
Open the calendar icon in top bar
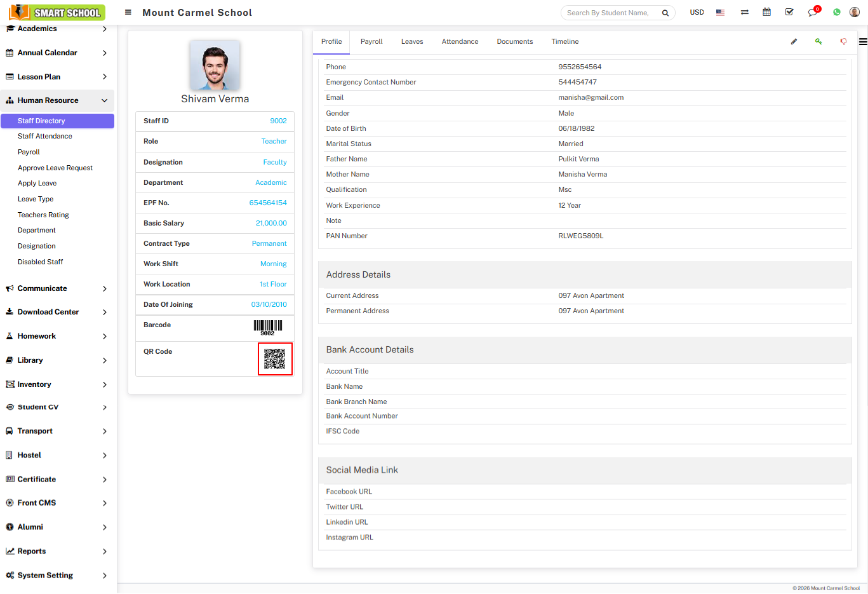coord(767,12)
